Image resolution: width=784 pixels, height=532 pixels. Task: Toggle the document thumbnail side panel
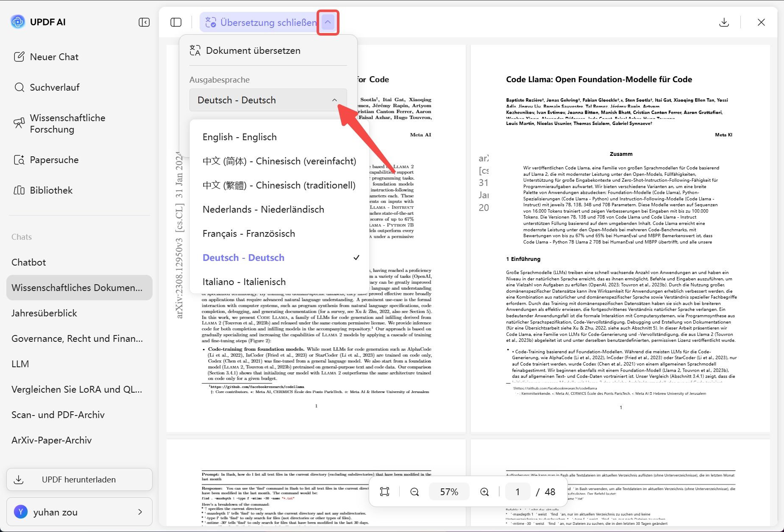click(x=176, y=22)
